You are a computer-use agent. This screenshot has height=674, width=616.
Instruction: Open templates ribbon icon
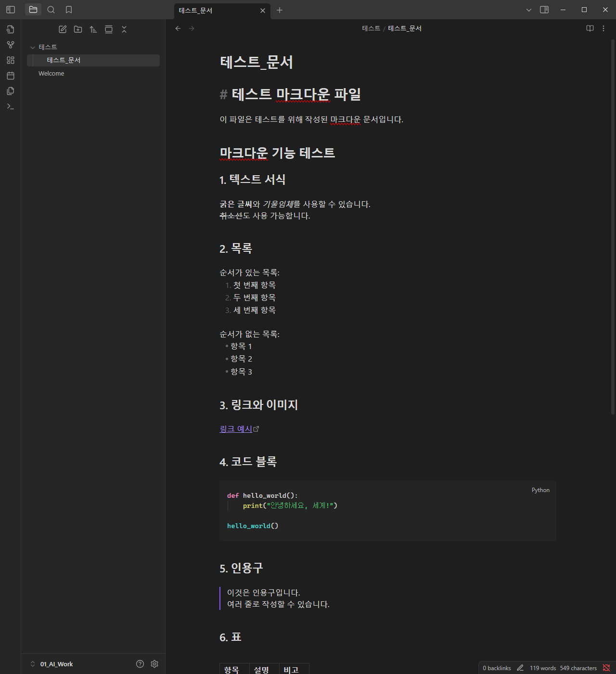coord(11,91)
